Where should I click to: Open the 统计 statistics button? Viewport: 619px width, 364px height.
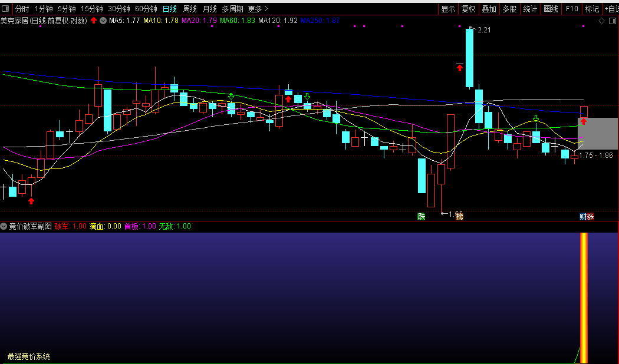coord(530,9)
